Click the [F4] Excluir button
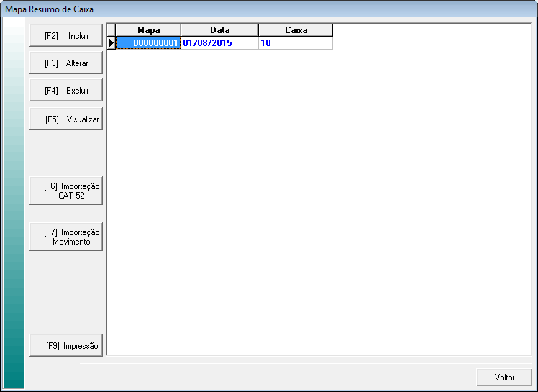 point(66,91)
